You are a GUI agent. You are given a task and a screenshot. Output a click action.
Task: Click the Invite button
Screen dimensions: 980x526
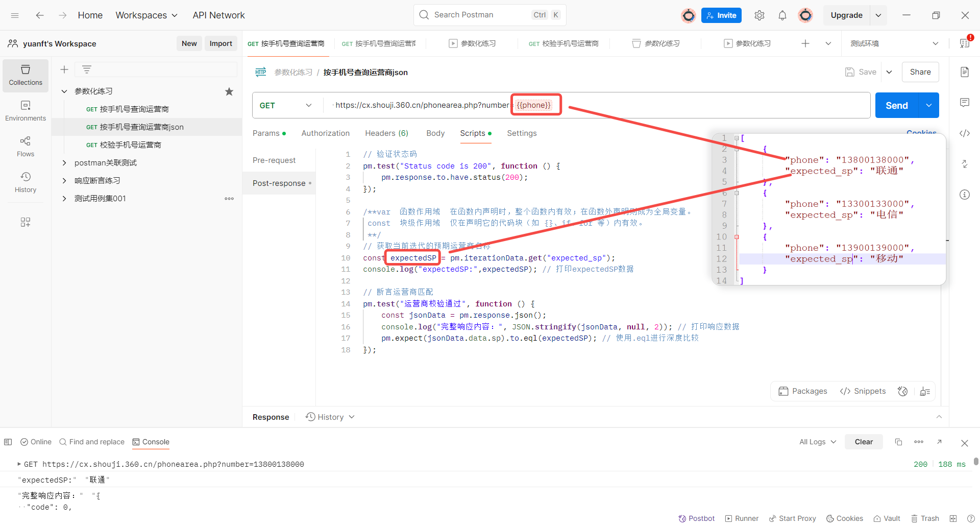coord(721,15)
